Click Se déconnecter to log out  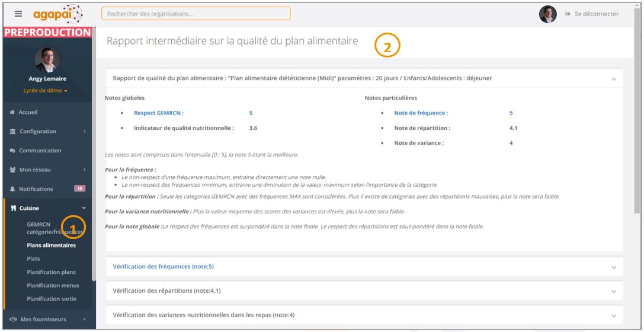(x=591, y=14)
